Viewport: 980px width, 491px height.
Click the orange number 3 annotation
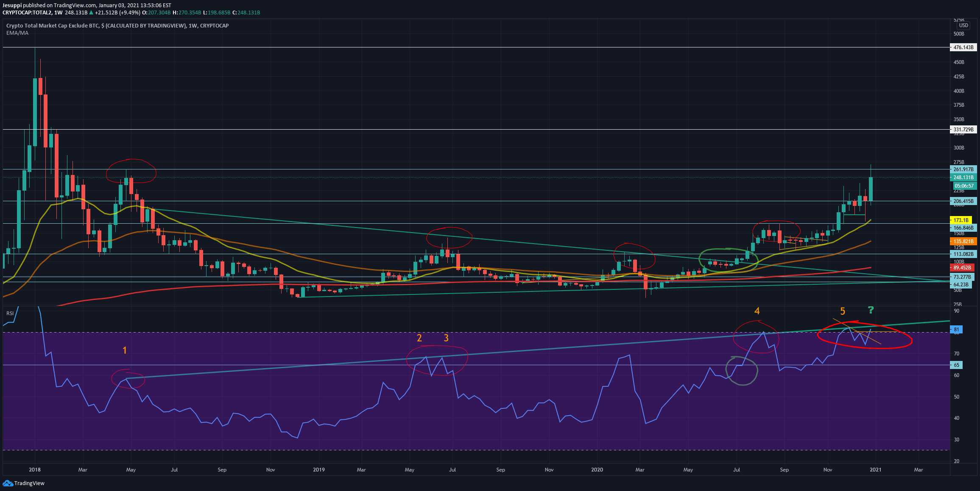point(446,338)
